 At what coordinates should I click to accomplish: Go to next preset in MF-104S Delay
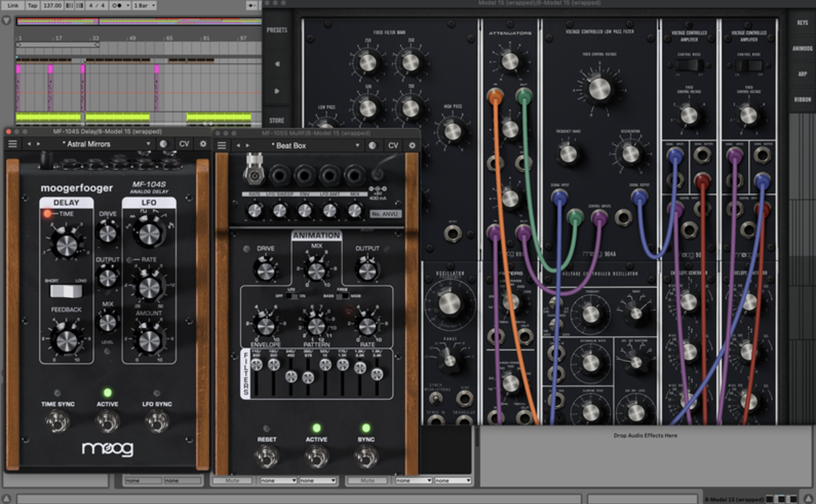[x=38, y=144]
